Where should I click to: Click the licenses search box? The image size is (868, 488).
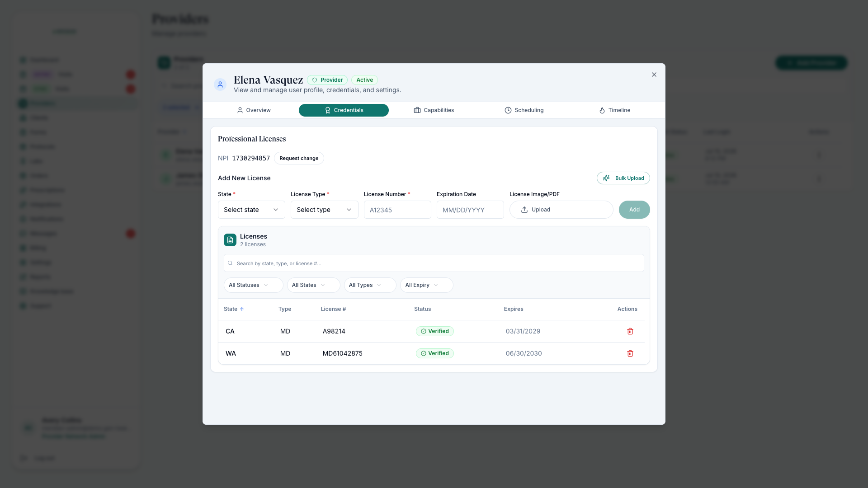[x=434, y=263]
